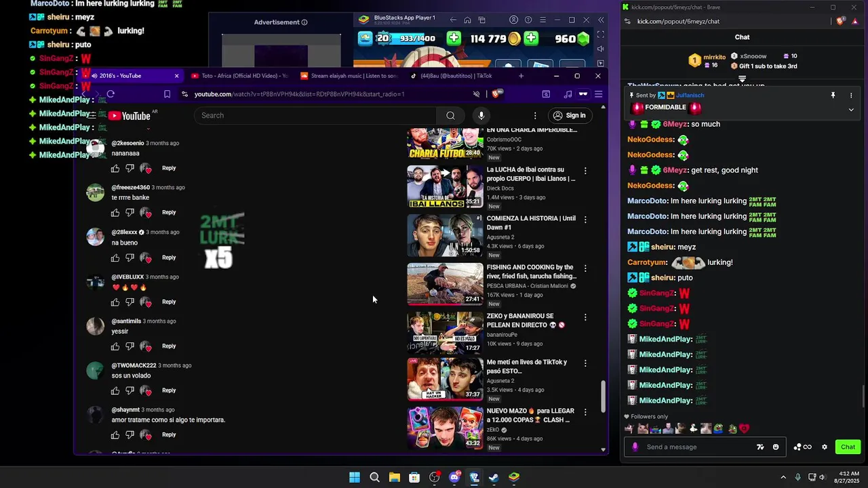
Task: Switch to Toto - Africa tab
Action: click(x=239, y=76)
